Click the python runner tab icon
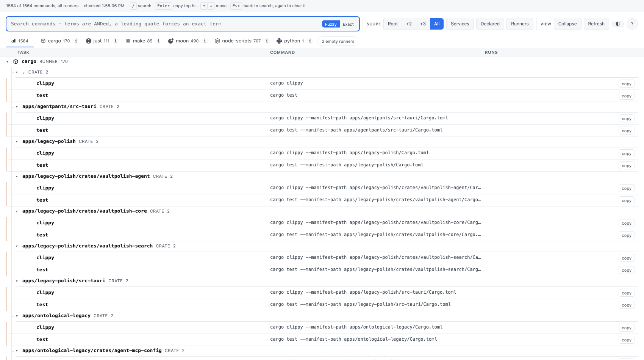Viewport: 644px width, 360px height. pos(279,41)
